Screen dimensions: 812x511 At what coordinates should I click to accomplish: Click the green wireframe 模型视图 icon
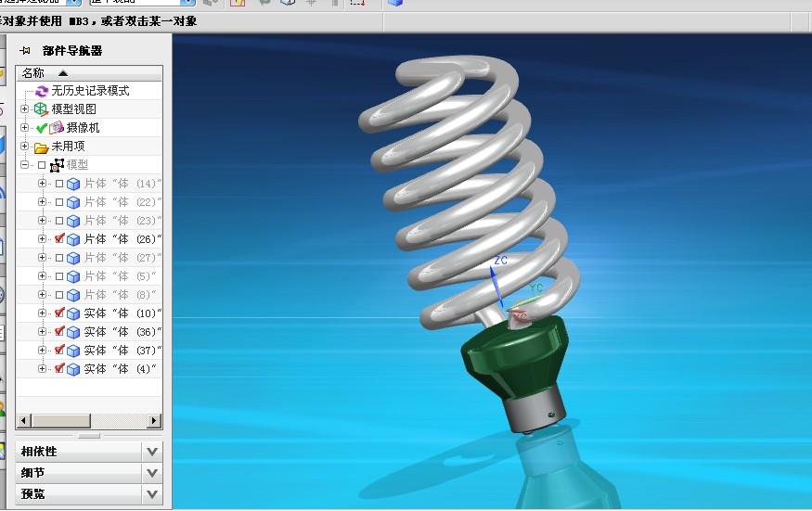(x=41, y=109)
